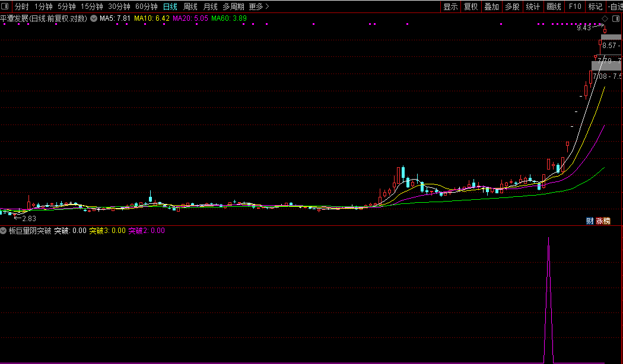This screenshot has width=623, height=364.
Task: Click the 平潭发展(日线.前复权.对数) chart title
Action: [x=44, y=18]
